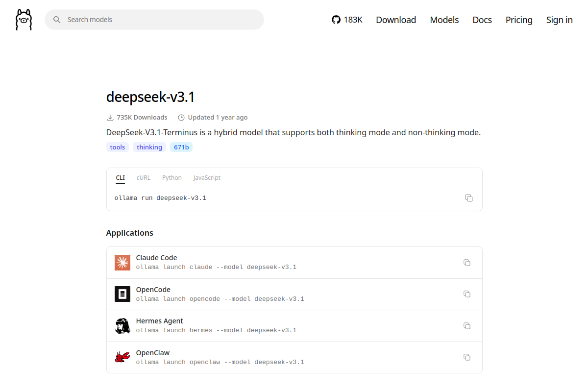Click Sign in
Viewport: 588px width, 392px height.
(x=560, y=20)
